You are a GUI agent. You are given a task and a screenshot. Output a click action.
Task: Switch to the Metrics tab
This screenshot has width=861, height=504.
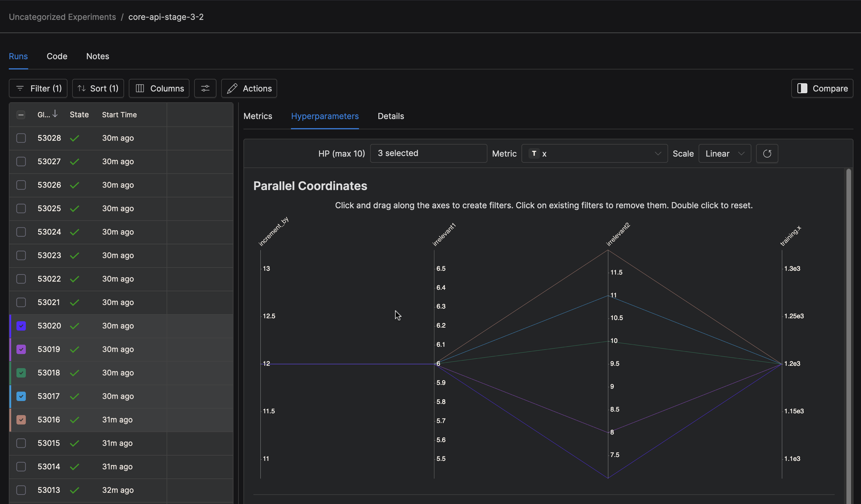coord(258,115)
